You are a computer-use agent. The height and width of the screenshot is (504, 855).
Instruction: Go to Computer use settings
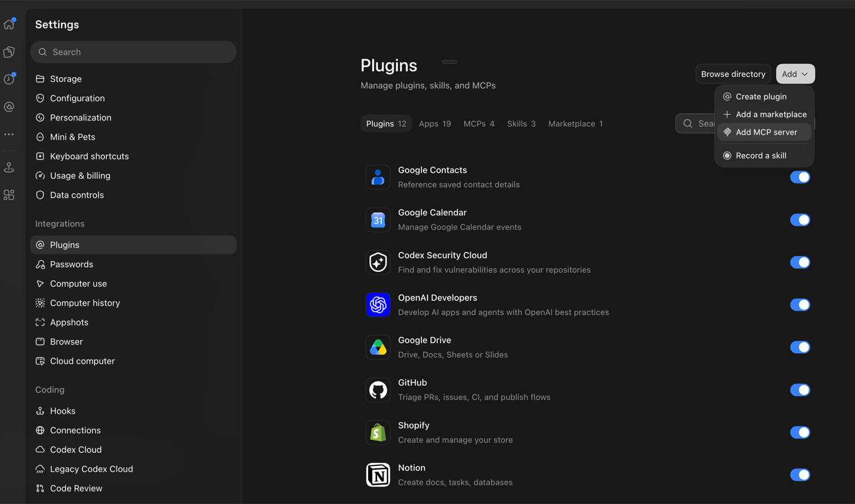click(x=133, y=284)
